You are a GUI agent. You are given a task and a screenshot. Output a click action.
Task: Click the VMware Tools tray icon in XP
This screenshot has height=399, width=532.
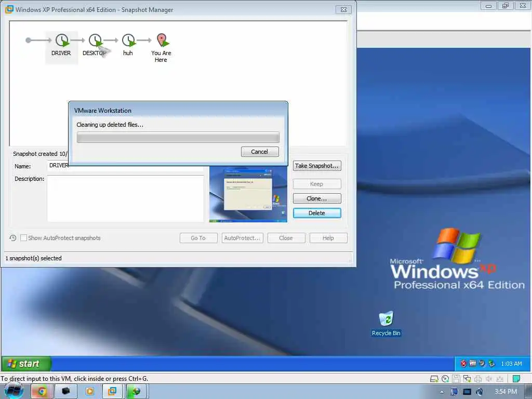coord(473,364)
